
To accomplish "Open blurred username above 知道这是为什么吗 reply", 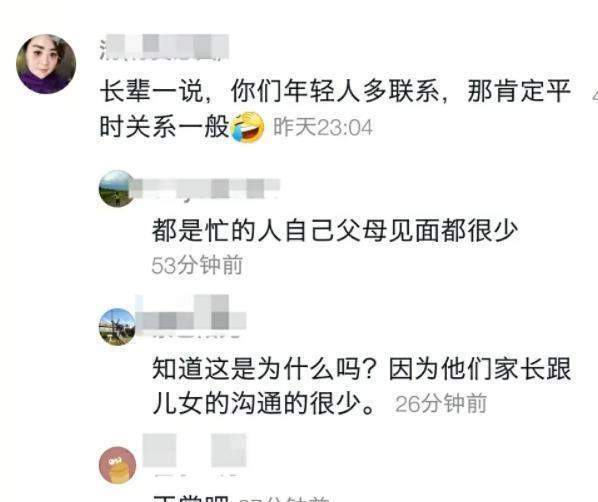I will 191,317.
